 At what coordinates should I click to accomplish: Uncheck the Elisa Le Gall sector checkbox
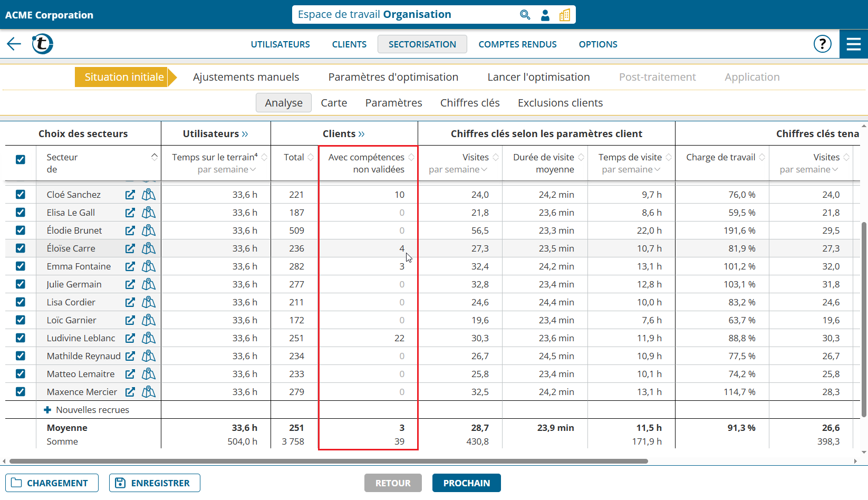point(21,213)
